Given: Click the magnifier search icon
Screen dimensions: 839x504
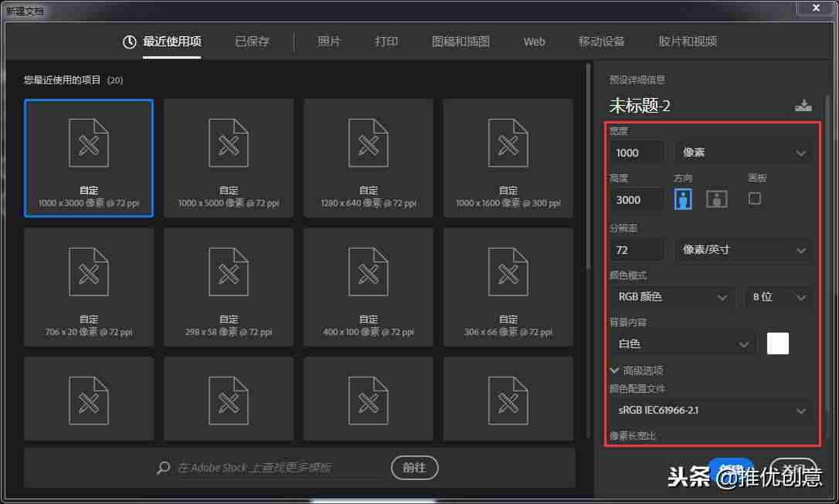Looking at the screenshot, I should (x=164, y=468).
